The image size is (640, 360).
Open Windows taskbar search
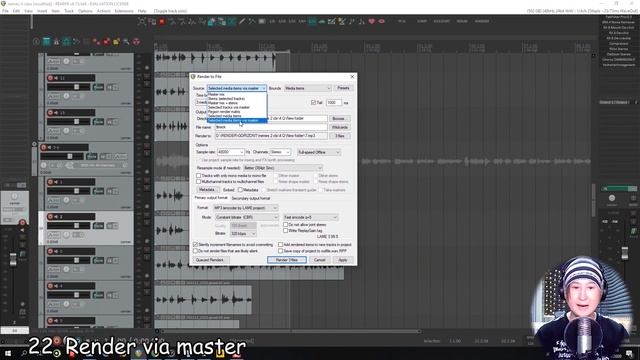24,353
